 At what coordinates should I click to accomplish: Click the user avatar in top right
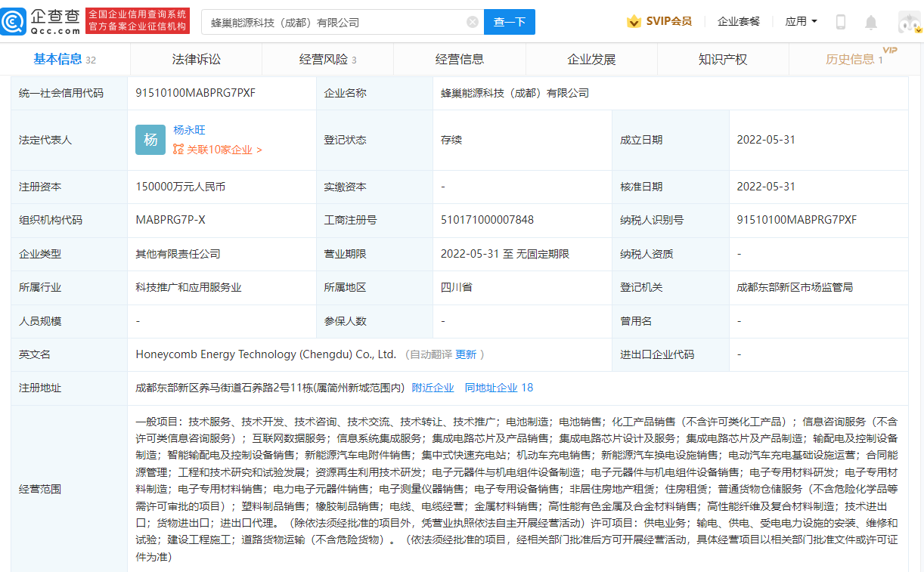coord(909,22)
